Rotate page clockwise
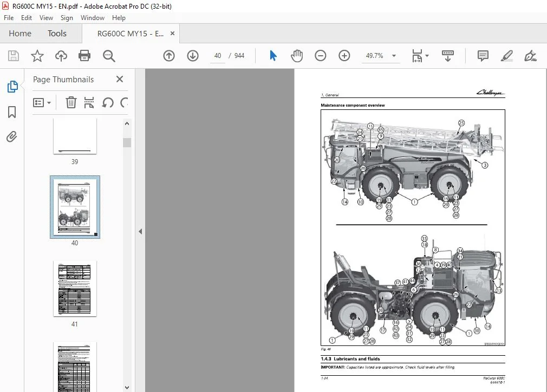Viewport: 547px width, 392px height. pyautogui.click(x=124, y=102)
